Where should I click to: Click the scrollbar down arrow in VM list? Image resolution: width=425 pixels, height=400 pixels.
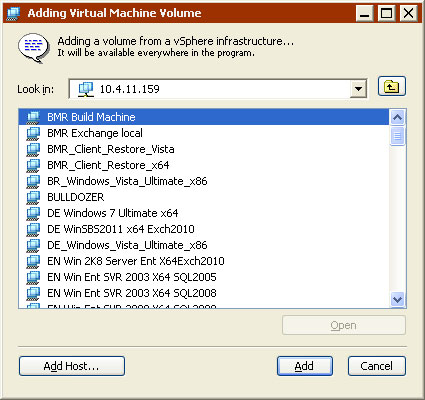(x=397, y=299)
